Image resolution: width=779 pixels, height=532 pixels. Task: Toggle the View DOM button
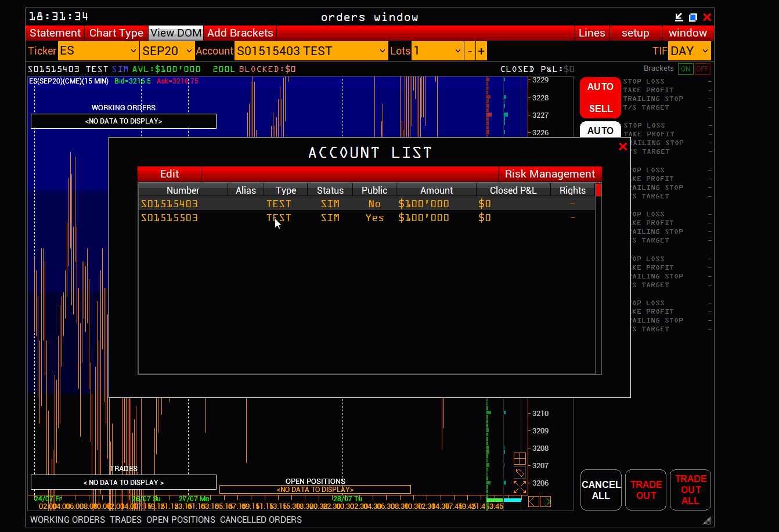(x=176, y=33)
